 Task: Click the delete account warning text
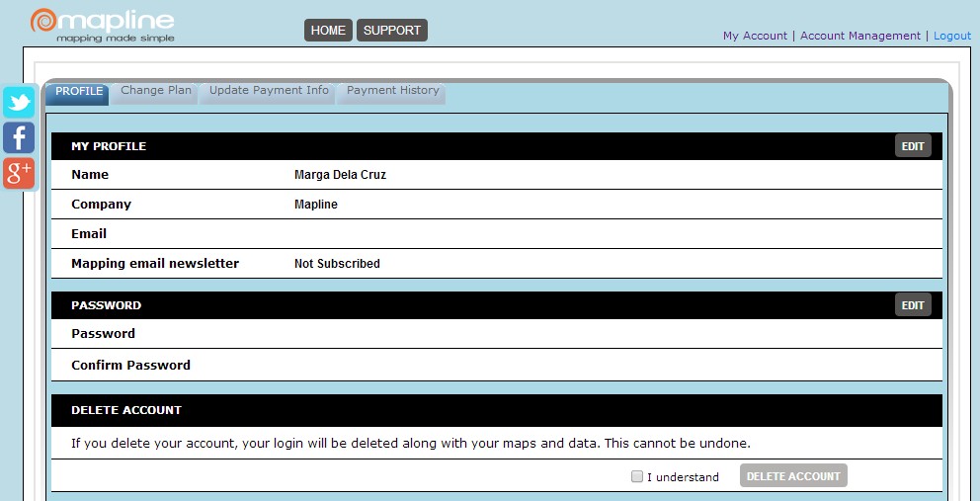click(x=411, y=444)
